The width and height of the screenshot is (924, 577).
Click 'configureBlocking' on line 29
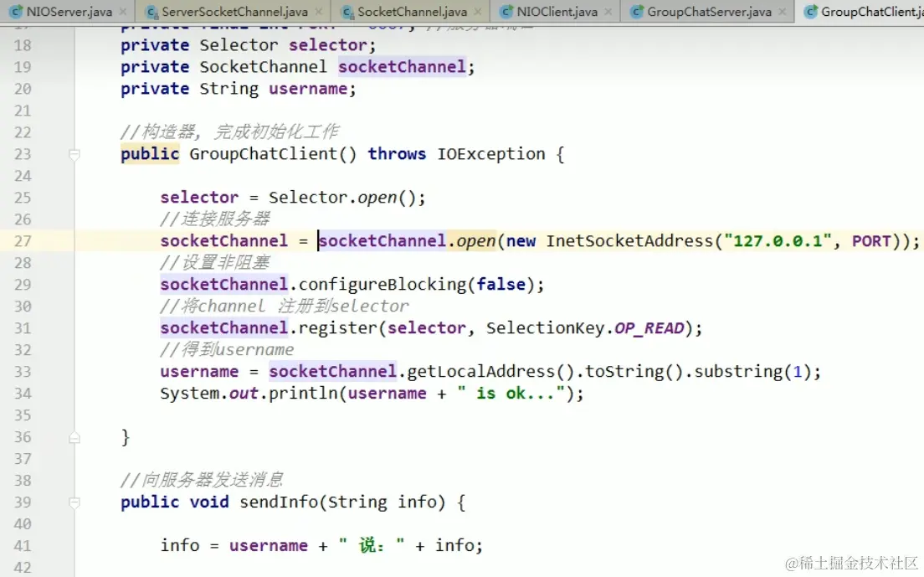[382, 285]
